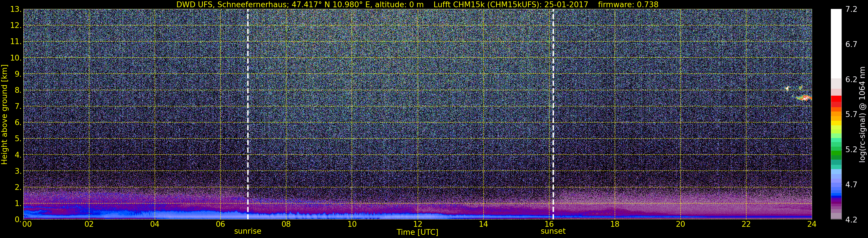Click the '3.' height axis tick label
868x238 pixels.
(18, 171)
